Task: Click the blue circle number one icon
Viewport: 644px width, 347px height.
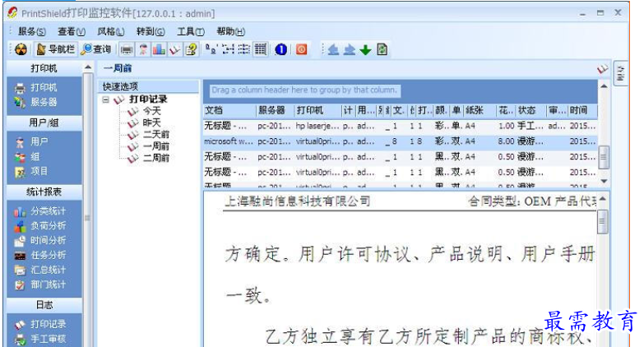Action: pyautogui.click(x=281, y=49)
